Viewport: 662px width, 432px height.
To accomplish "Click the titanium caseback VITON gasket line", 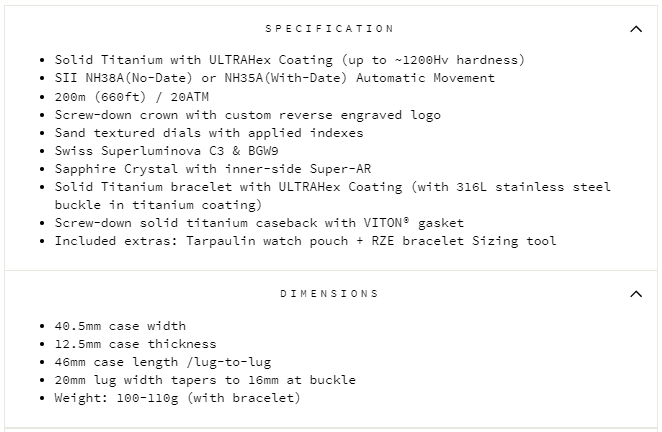I will 259,222.
